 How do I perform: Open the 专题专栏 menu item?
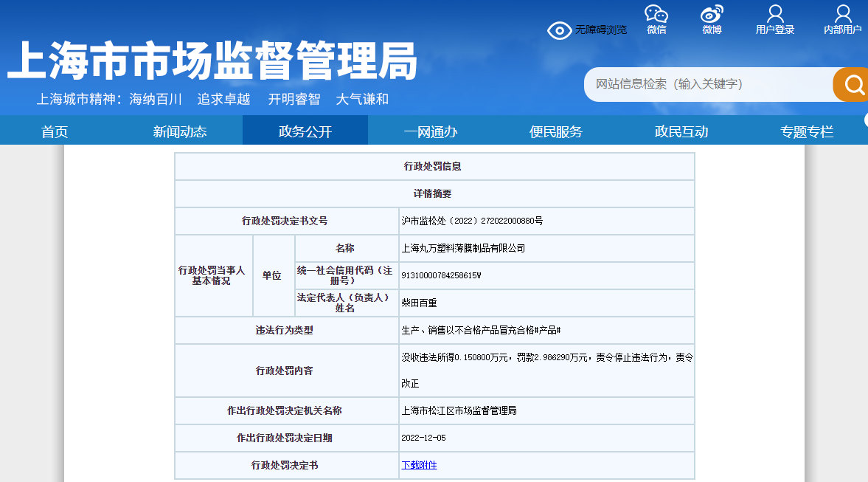(807, 132)
